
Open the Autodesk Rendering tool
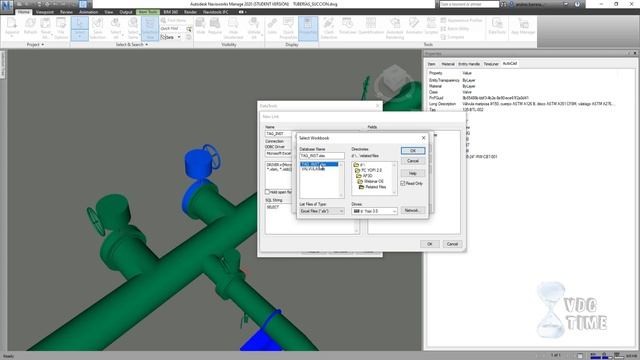point(395,28)
